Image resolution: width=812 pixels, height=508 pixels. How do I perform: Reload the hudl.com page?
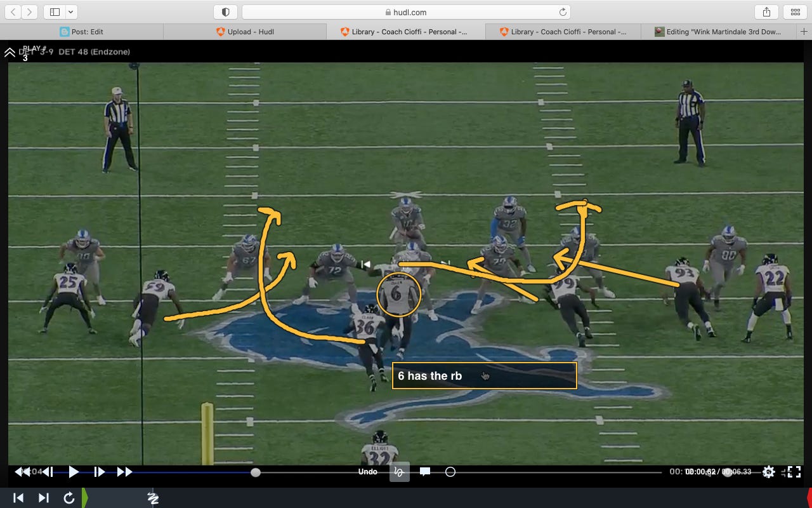(x=562, y=12)
